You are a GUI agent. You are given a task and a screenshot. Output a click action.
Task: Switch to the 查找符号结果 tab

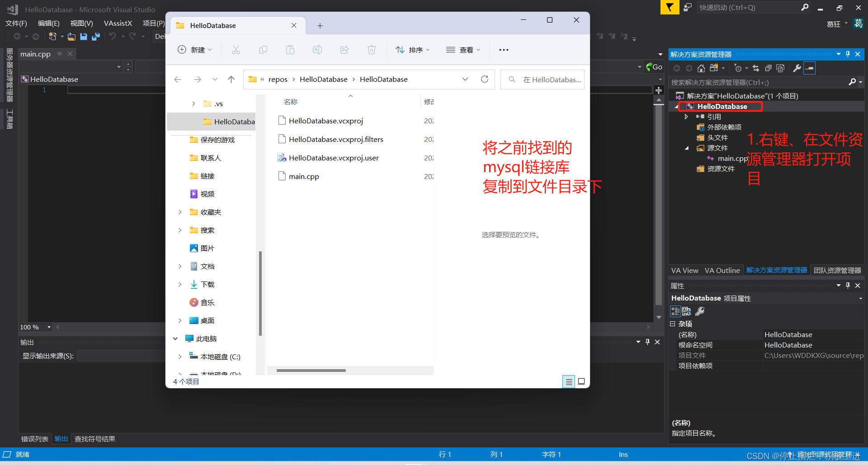tap(95, 439)
